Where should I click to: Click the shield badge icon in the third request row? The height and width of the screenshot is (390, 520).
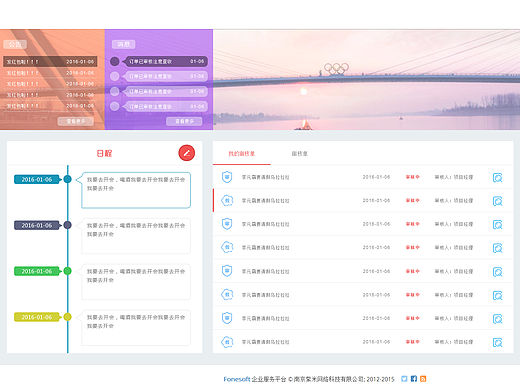pyautogui.click(x=227, y=224)
